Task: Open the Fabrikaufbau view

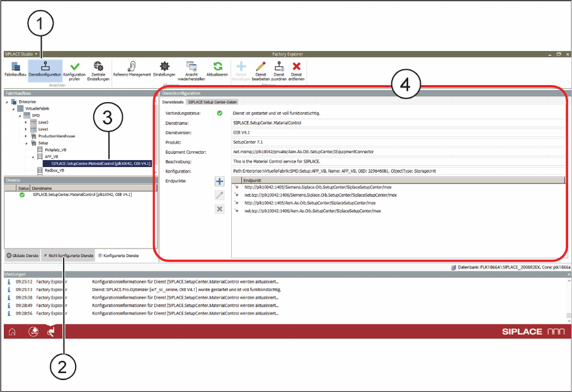Action: click(x=13, y=69)
